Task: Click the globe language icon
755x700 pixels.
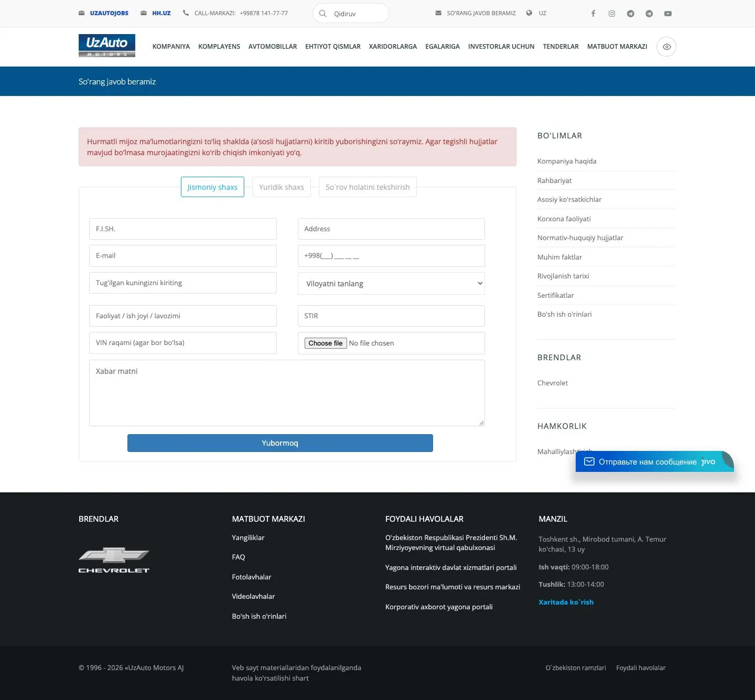Action: coord(529,13)
